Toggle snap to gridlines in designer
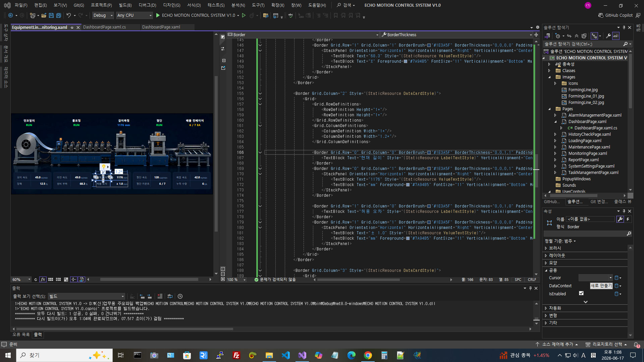644x362 pixels. [58, 280]
